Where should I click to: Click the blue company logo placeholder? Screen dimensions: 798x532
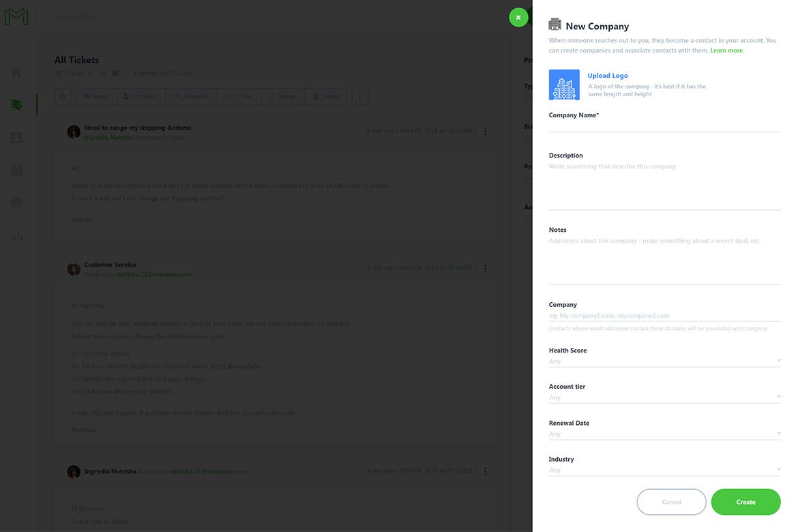[x=564, y=85]
